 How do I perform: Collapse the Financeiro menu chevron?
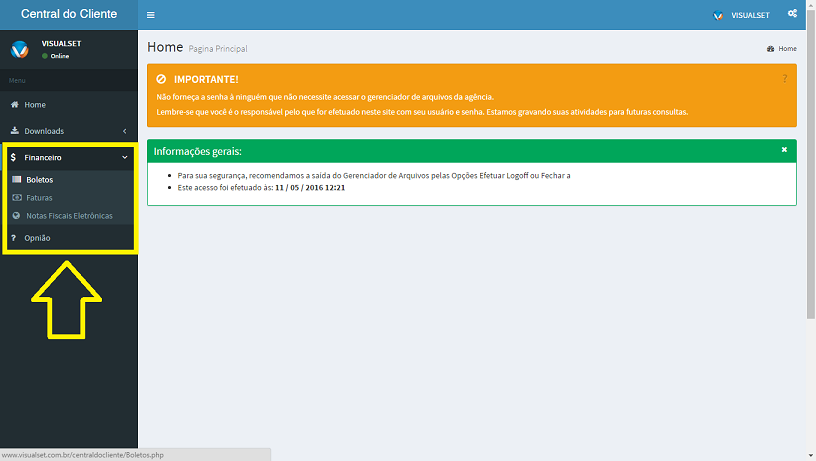tap(124, 158)
